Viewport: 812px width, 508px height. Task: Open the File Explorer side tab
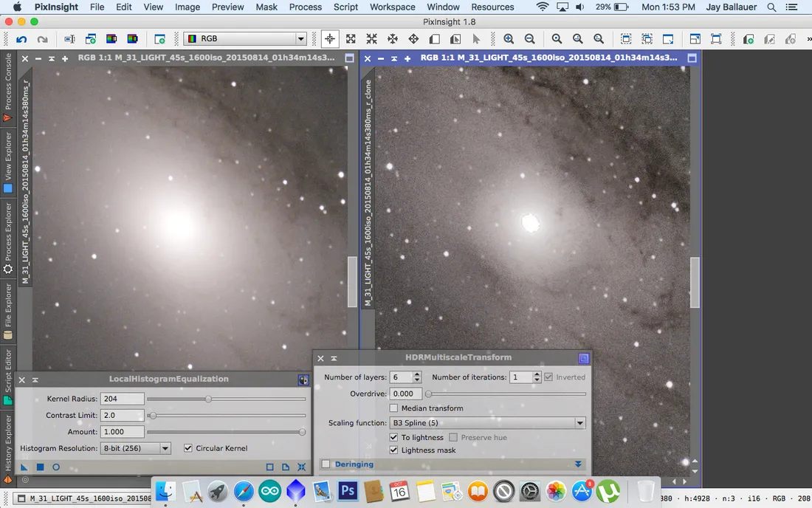pyautogui.click(x=8, y=311)
